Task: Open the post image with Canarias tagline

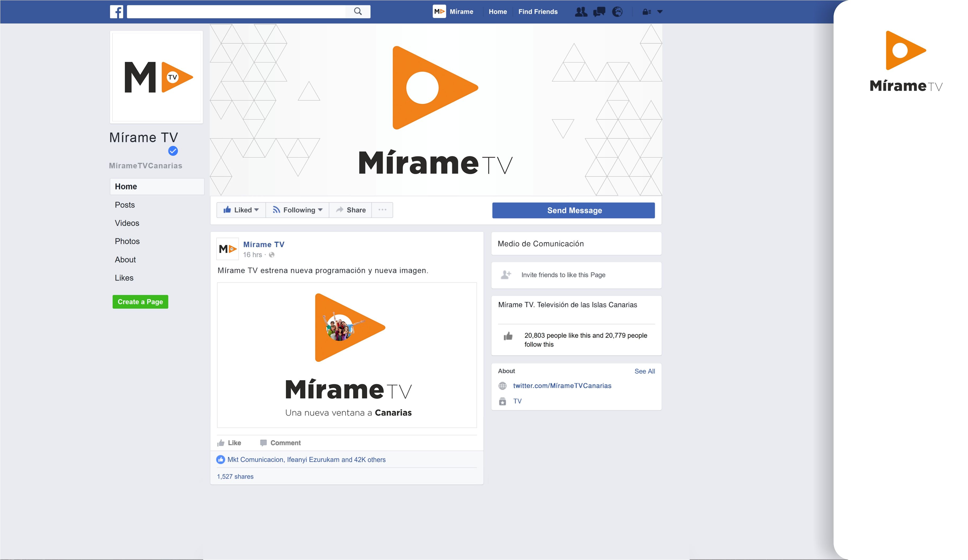Action: (347, 355)
